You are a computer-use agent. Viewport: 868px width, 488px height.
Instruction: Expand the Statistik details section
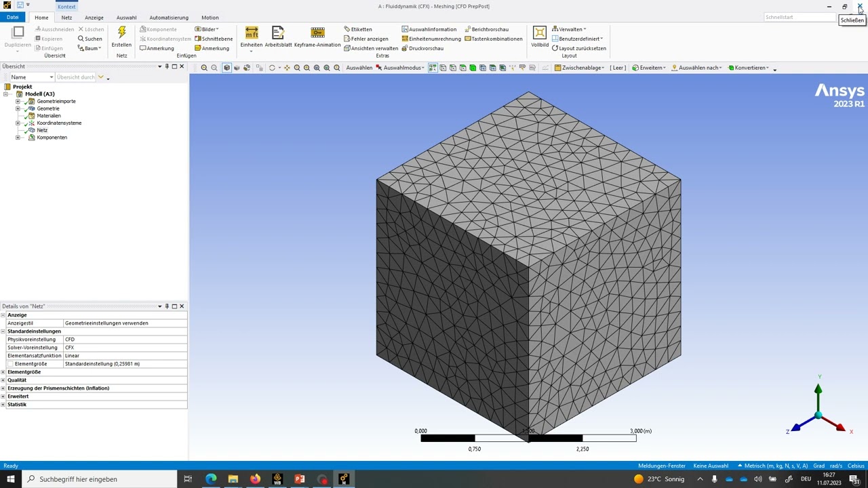[3, 405]
